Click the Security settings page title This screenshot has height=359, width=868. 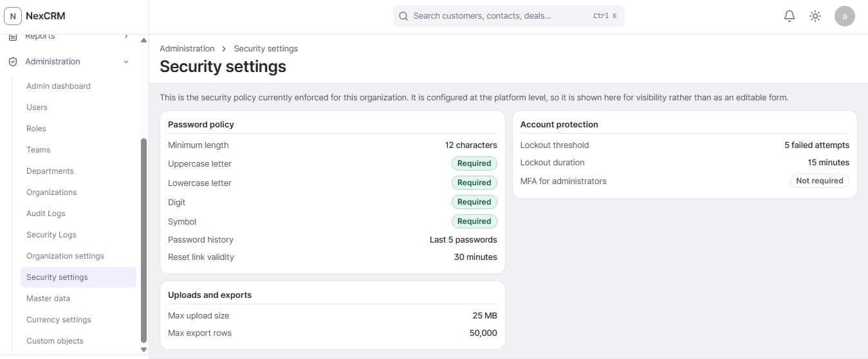[x=223, y=67]
